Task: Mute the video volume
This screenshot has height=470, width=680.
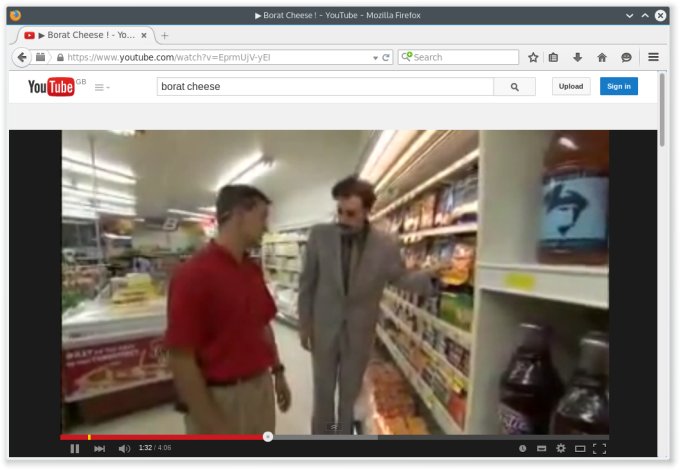Action: click(x=124, y=448)
